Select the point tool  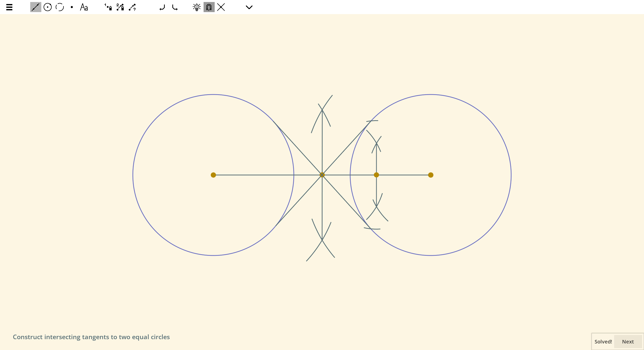pos(72,7)
